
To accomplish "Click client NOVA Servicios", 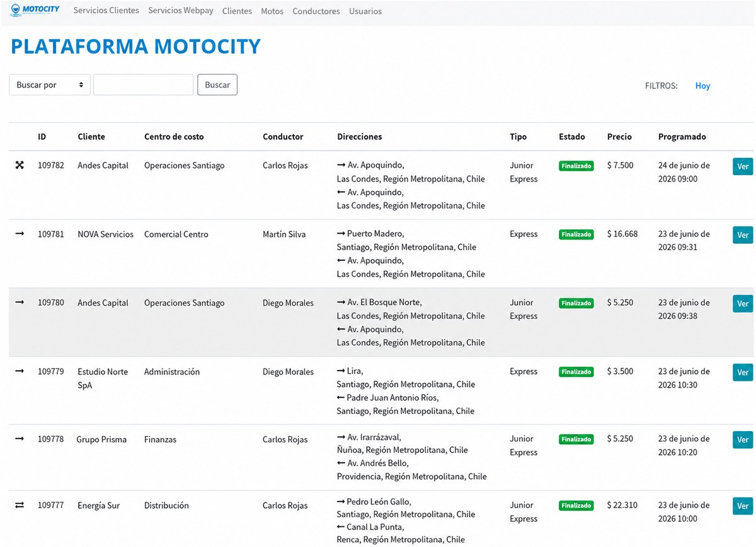I will point(105,234).
